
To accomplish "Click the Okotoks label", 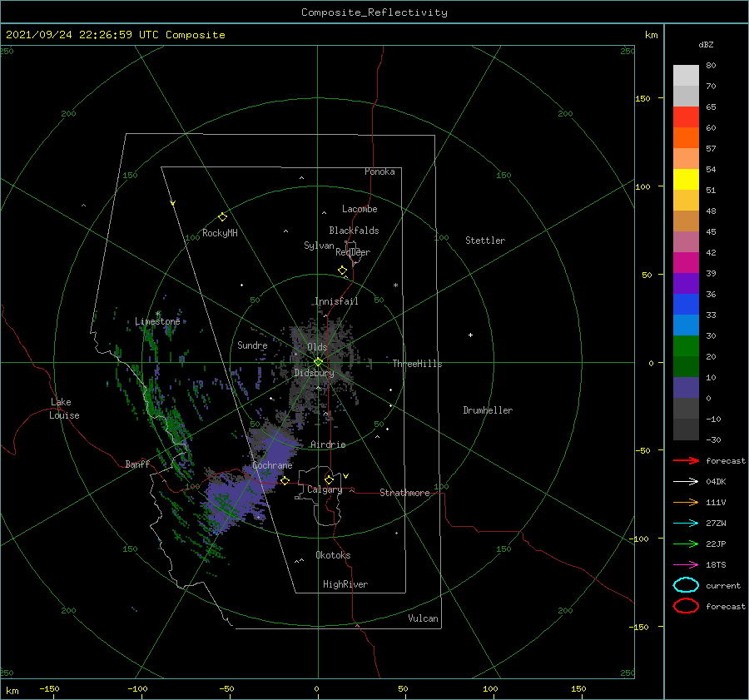I will click(333, 555).
